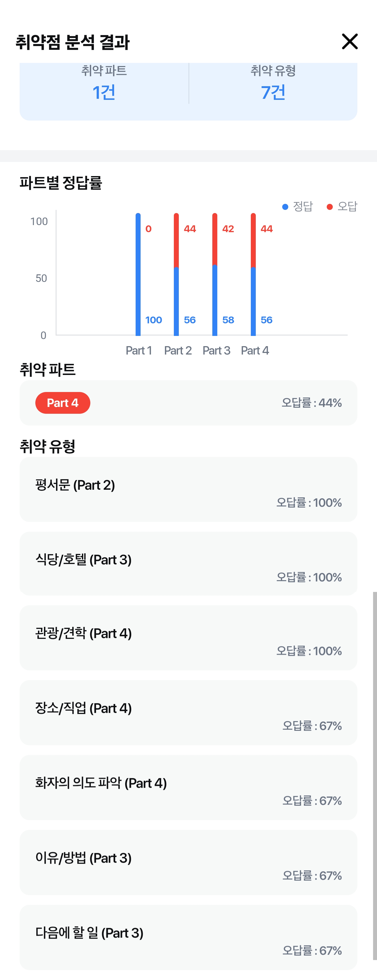Click the vertical scrollbar thumb
This screenshot has width=377, height=980.
tap(375, 776)
